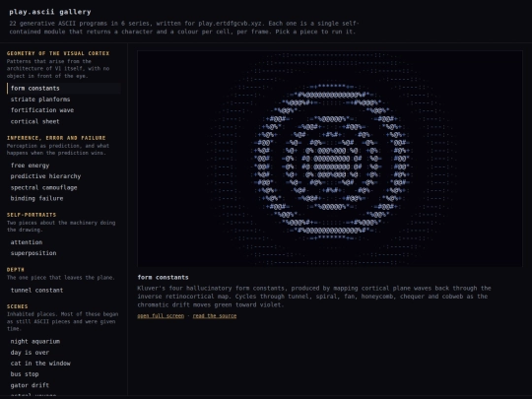
Task: Click the ASCII animation canvas
Action: pos(330,159)
